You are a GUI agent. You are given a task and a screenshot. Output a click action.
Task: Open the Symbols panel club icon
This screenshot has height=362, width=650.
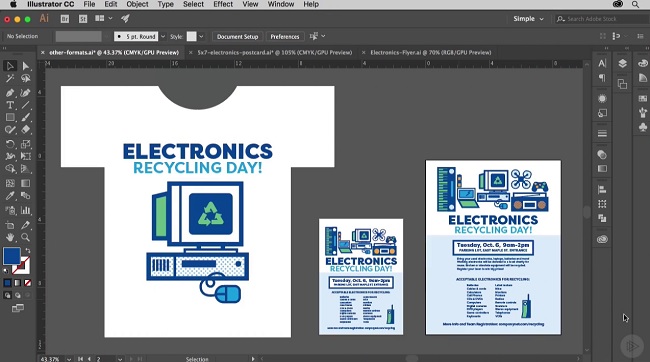pyautogui.click(x=643, y=127)
